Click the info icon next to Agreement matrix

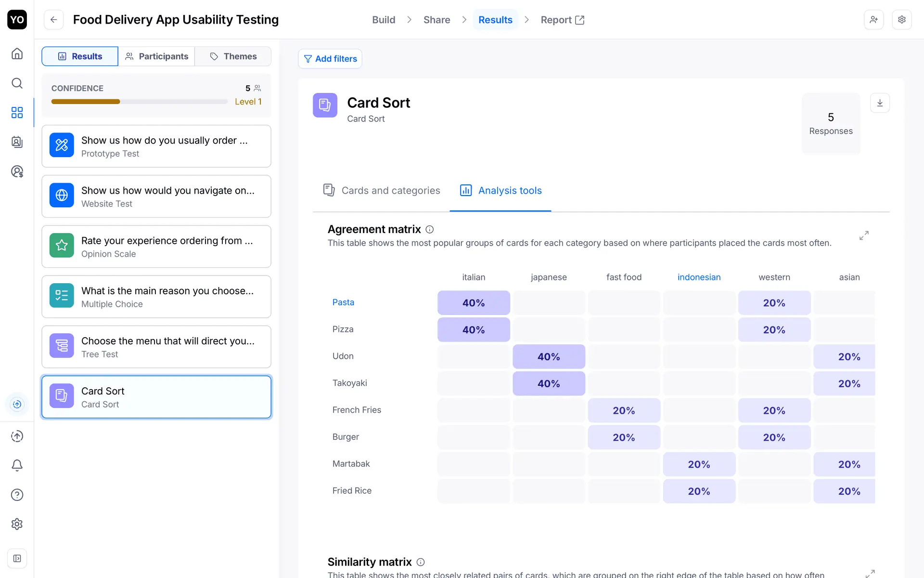click(430, 230)
